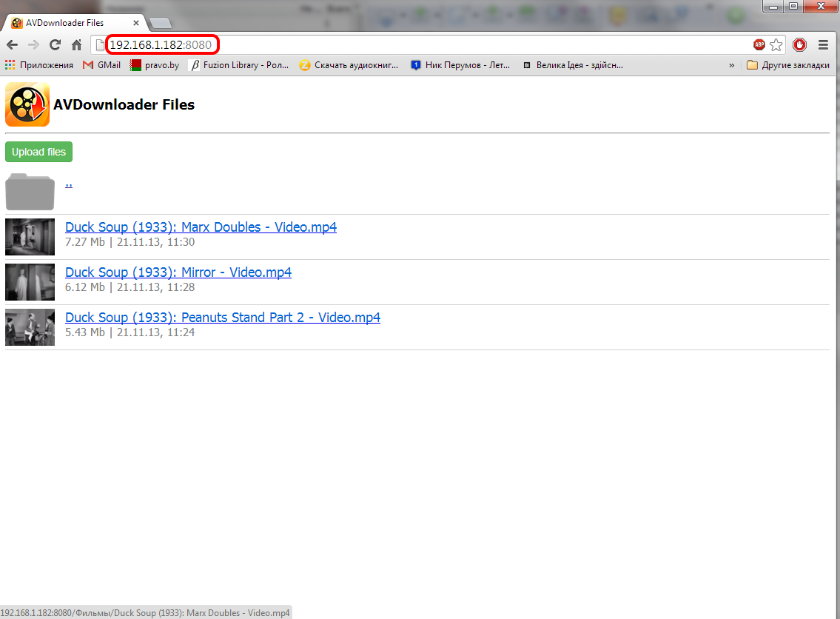Click the page document icon in the address bar
The width and height of the screenshot is (840, 619).
tap(100, 45)
